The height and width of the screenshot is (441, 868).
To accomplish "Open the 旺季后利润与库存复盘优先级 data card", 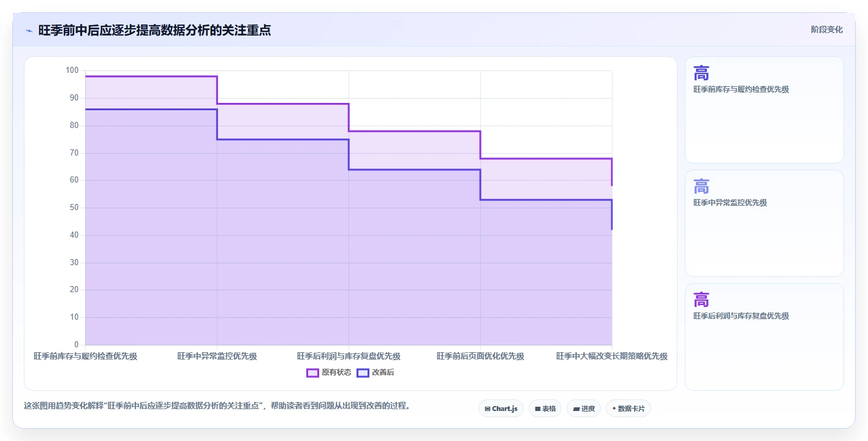I will pos(764,337).
